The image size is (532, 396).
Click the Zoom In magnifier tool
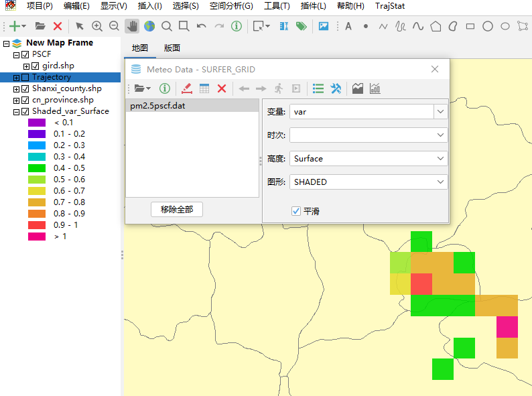[97, 26]
